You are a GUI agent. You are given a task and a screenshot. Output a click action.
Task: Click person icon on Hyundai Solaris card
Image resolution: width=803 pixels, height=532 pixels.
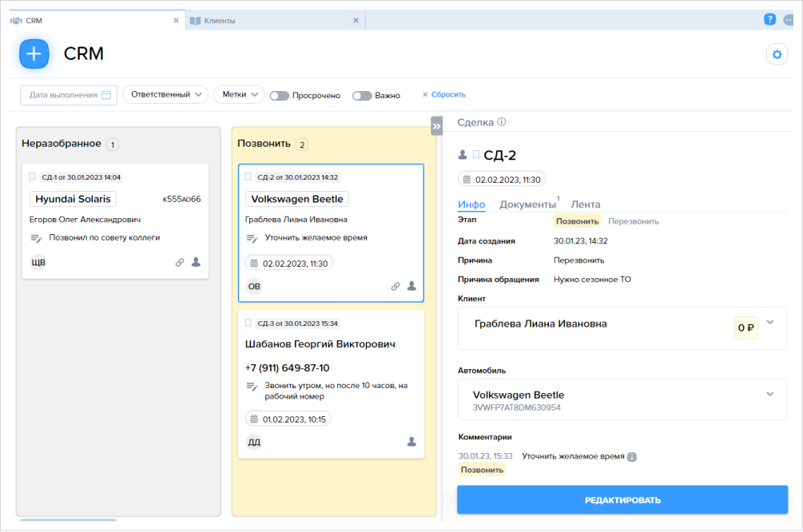(196, 262)
